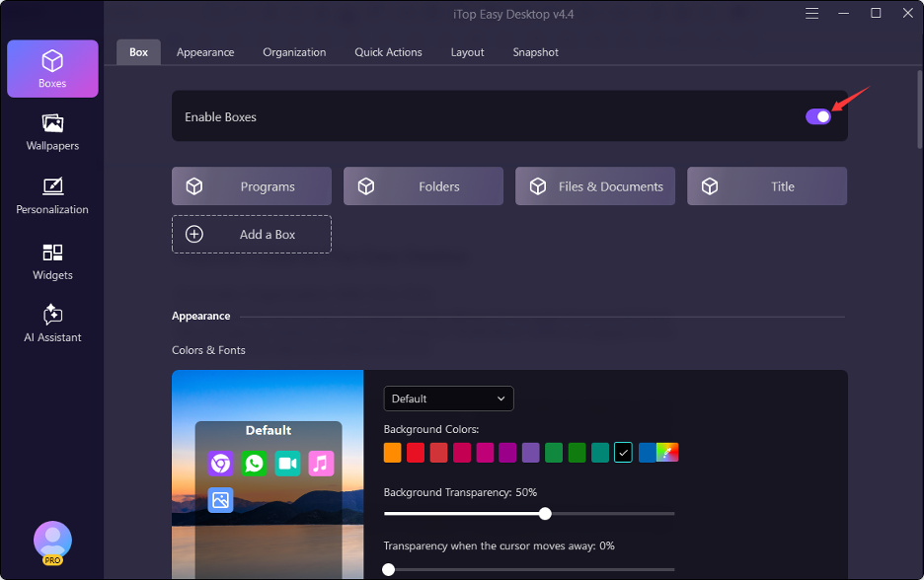Go to Personalization in sidebar
Screen dimensions: 924x580
(x=52, y=196)
